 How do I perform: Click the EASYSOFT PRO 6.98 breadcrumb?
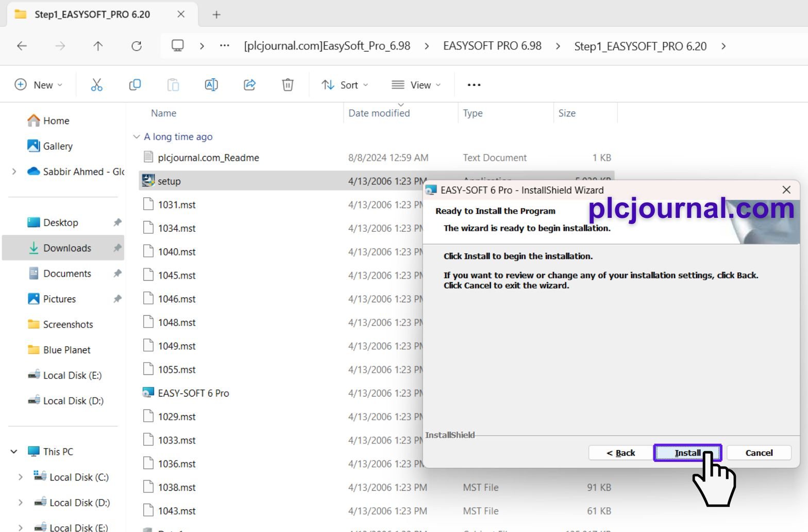click(x=492, y=46)
